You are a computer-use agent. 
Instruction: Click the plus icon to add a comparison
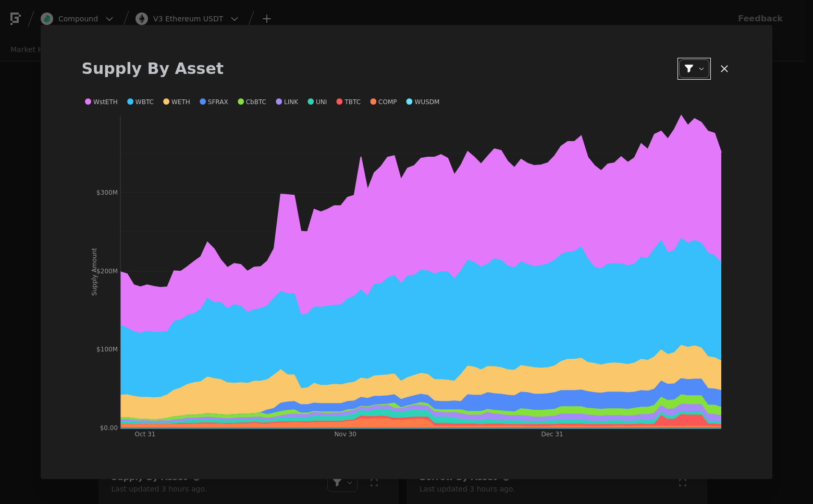[x=267, y=19]
